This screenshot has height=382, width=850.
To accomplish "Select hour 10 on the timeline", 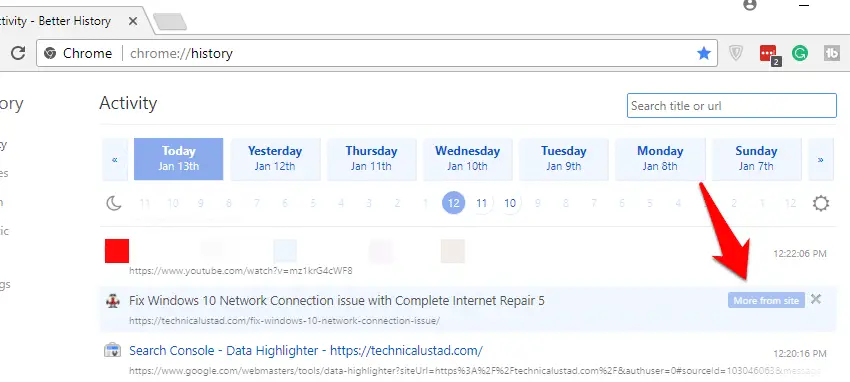I will pyautogui.click(x=510, y=204).
